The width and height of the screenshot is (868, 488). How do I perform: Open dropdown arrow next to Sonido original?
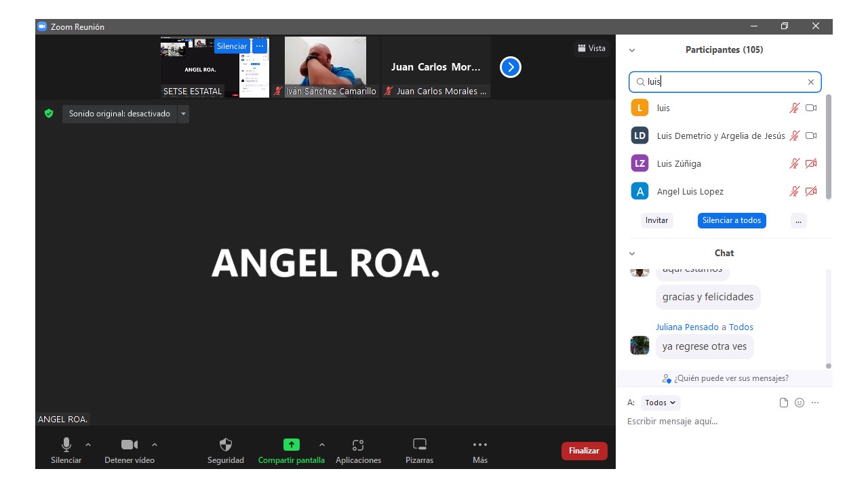[x=183, y=114]
